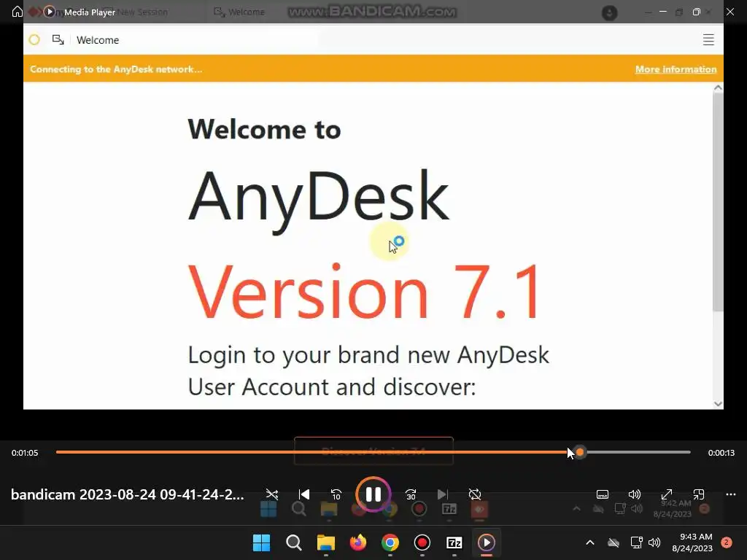The height and width of the screenshot is (560, 747).
Task: Show hidden system tray icons
Action: pyautogui.click(x=589, y=542)
